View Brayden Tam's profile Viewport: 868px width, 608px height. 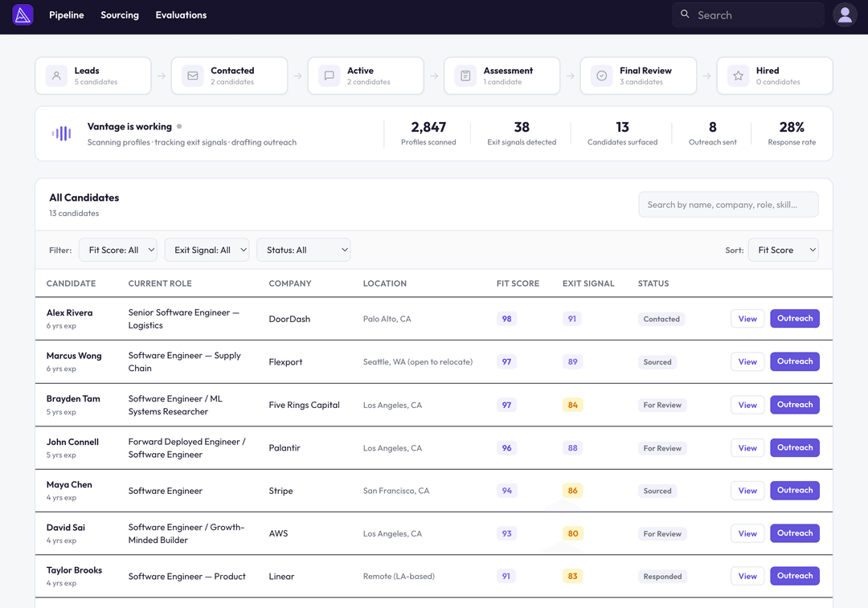point(747,405)
